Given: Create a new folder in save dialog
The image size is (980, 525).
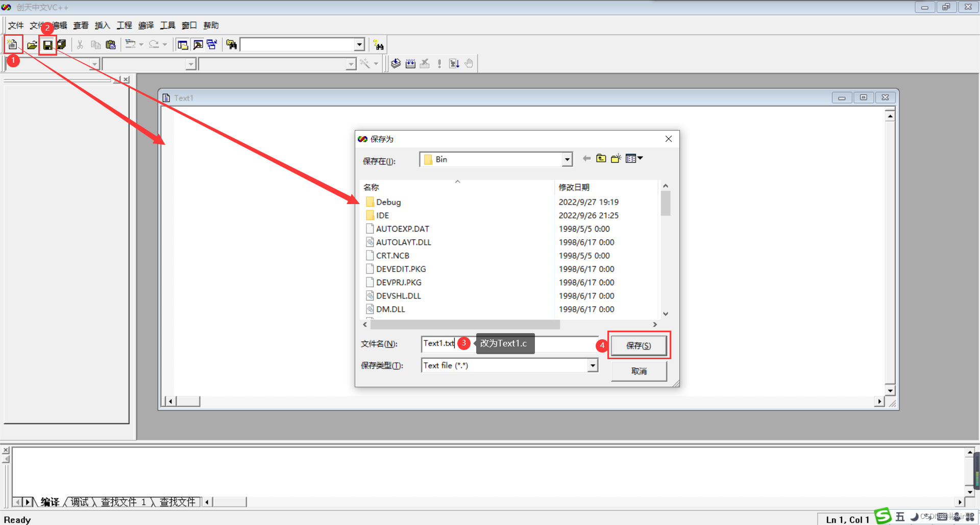Looking at the screenshot, I should point(616,159).
